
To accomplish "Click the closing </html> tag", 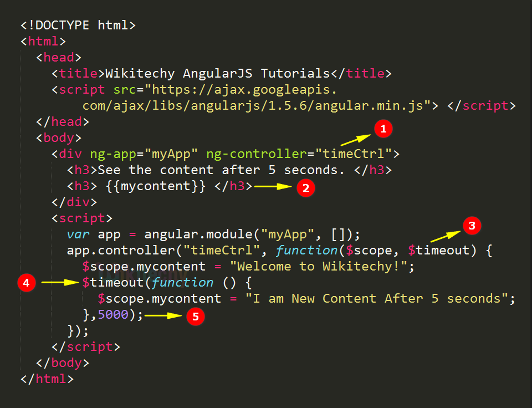I will point(47,379).
